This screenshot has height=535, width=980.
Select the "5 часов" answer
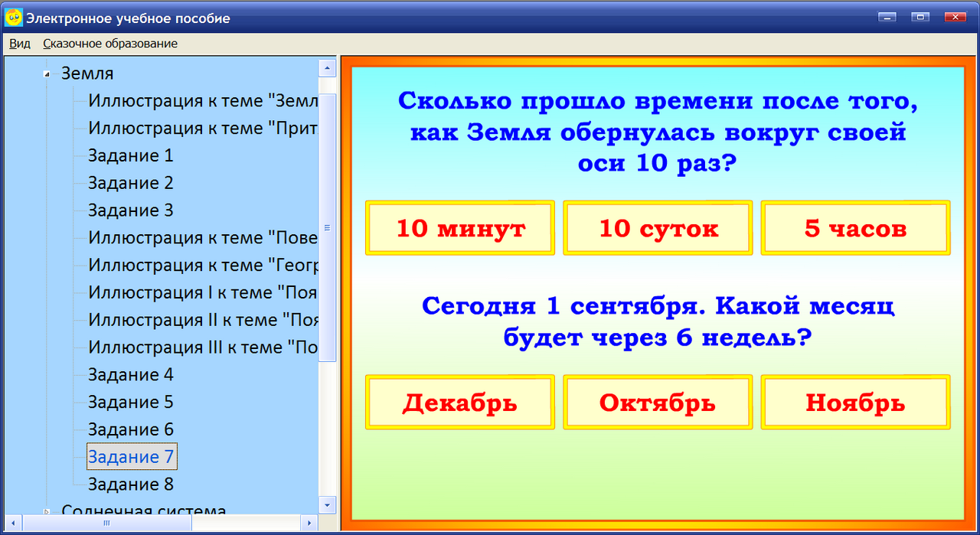tap(855, 227)
